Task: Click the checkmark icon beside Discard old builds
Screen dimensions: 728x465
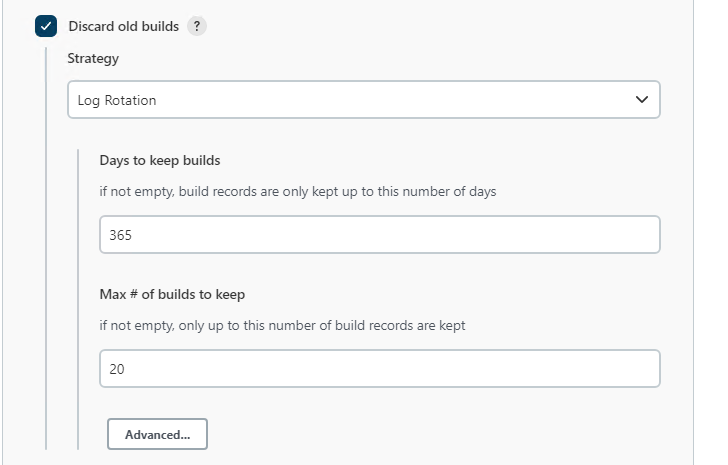Action: click(46, 27)
